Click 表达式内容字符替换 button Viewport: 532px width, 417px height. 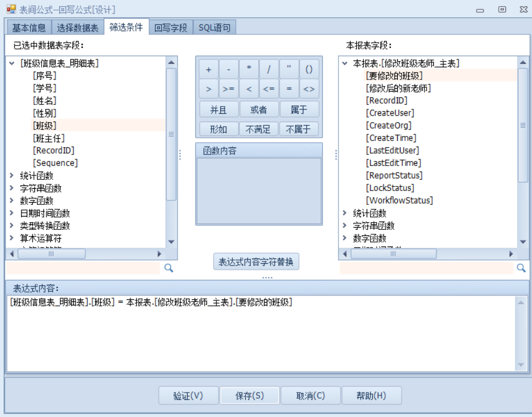click(256, 262)
